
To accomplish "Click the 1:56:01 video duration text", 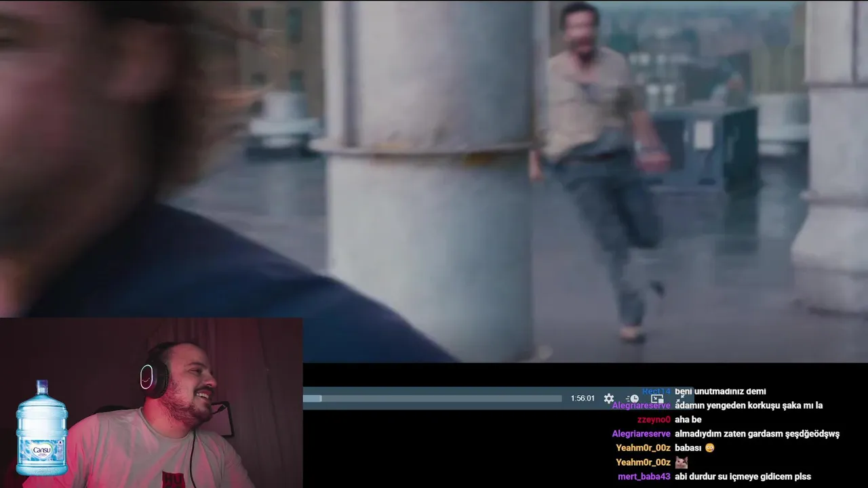I will [583, 399].
